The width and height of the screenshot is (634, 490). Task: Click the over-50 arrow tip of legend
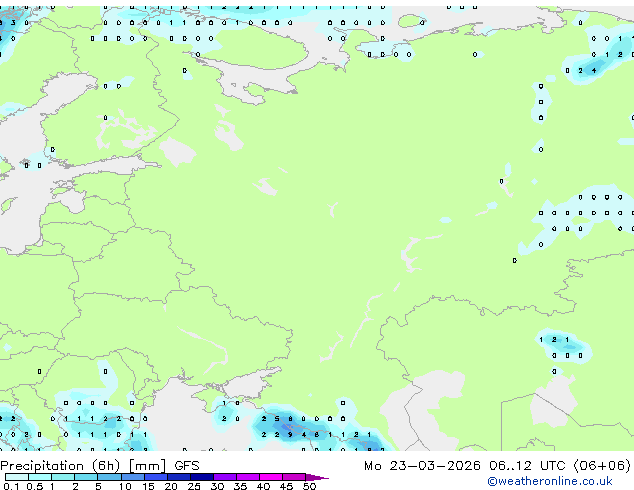coord(317,477)
